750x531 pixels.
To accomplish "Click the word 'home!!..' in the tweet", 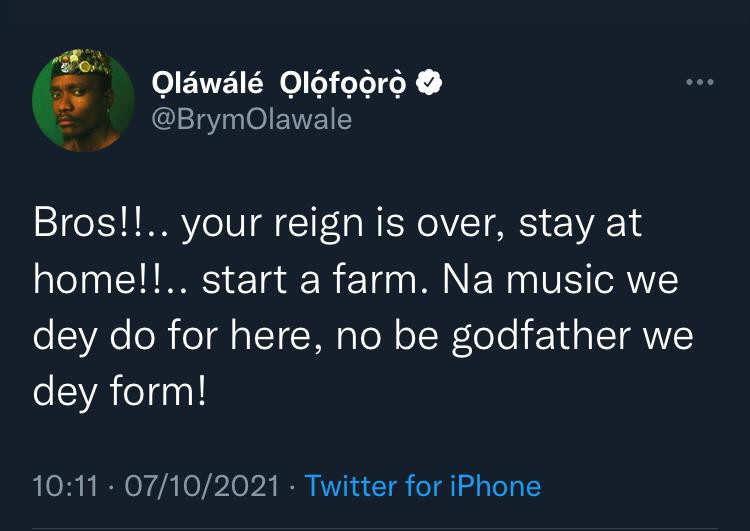I will pos(108,280).
